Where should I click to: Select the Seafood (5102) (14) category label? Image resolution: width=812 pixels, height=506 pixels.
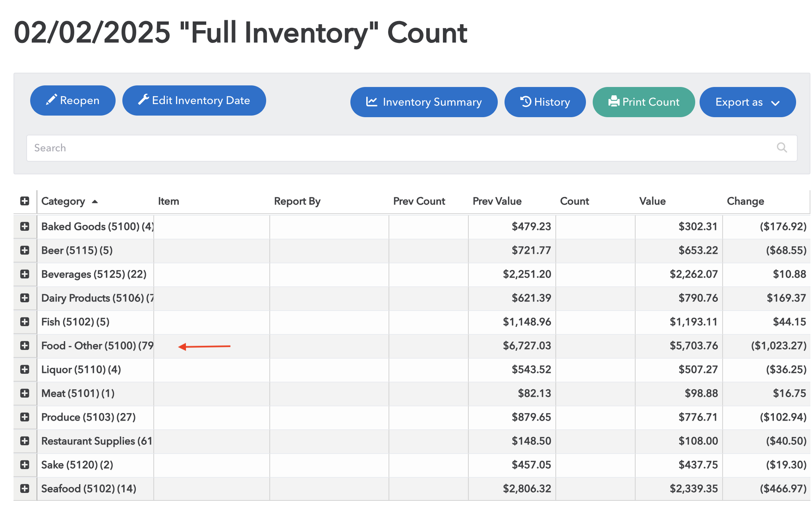click(89, 489)
